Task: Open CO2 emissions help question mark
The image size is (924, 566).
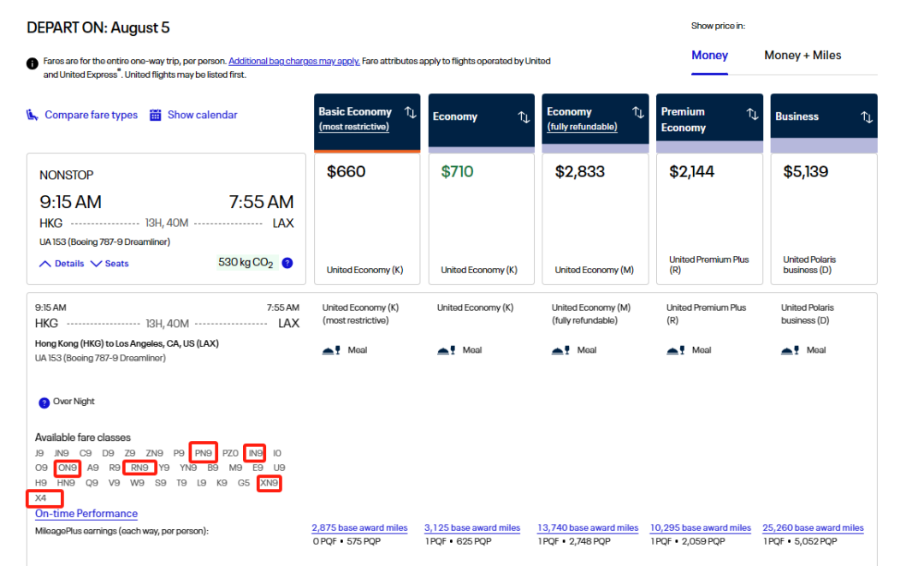Action: tap(287, 263)
